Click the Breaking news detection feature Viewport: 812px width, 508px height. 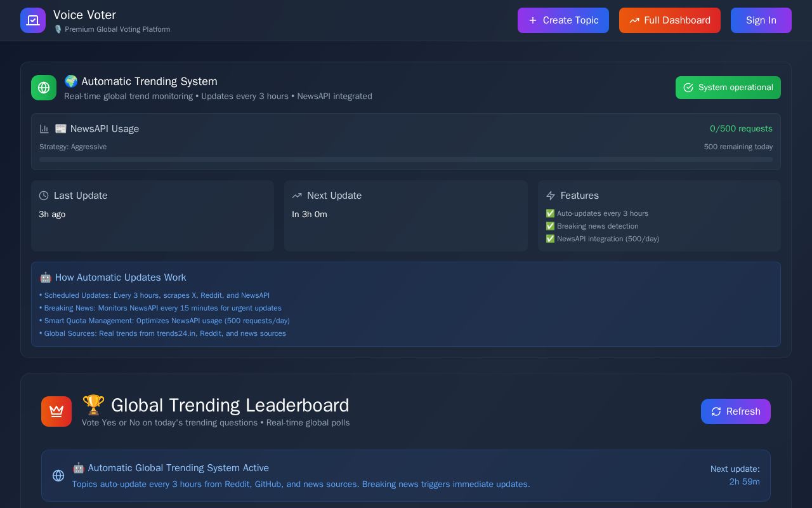[592, 226]
